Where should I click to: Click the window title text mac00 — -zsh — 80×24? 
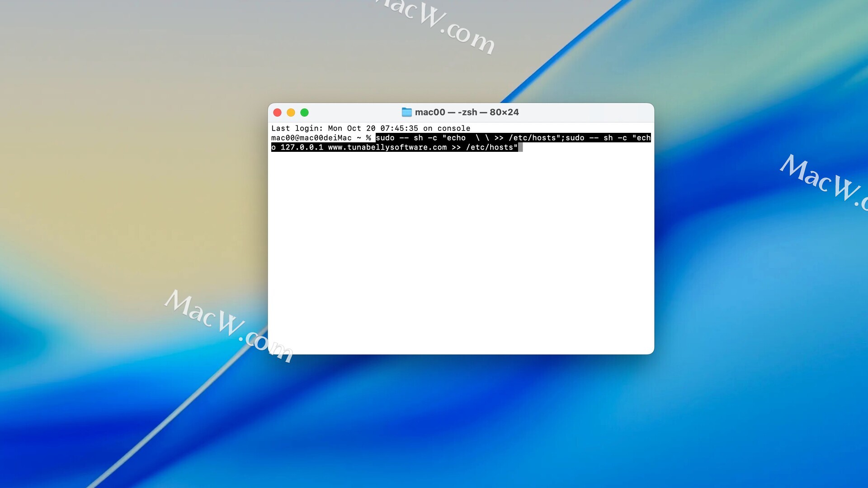tap(467, 112)
